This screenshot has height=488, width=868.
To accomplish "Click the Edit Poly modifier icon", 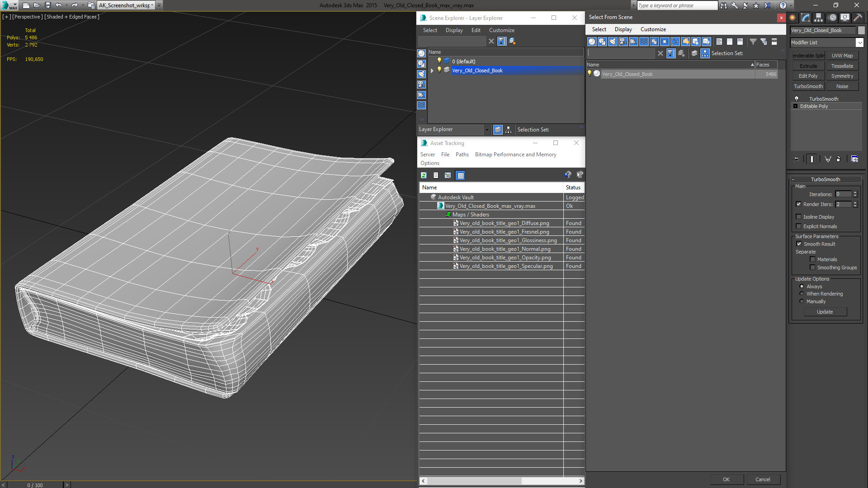I will click(x=808, y=76).
